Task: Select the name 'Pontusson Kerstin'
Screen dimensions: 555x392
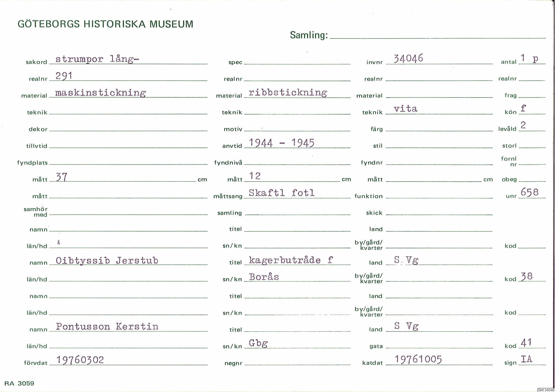Action: click(107, 326)
